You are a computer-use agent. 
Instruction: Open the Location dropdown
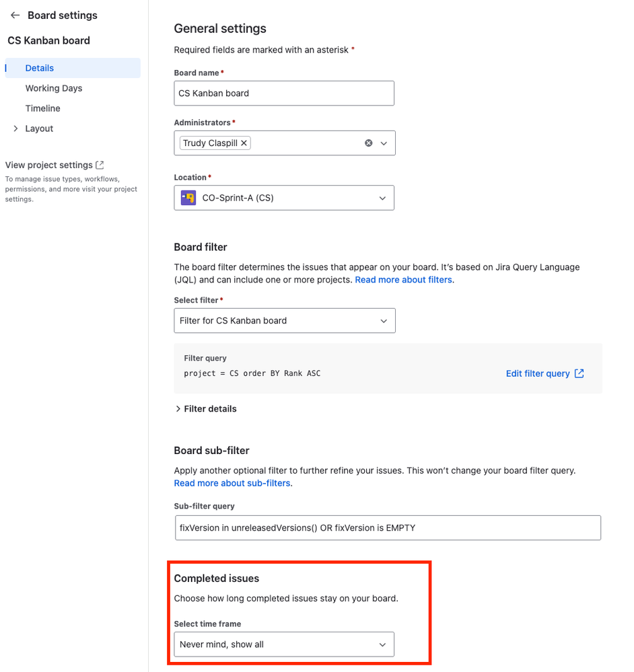point(284,198)
